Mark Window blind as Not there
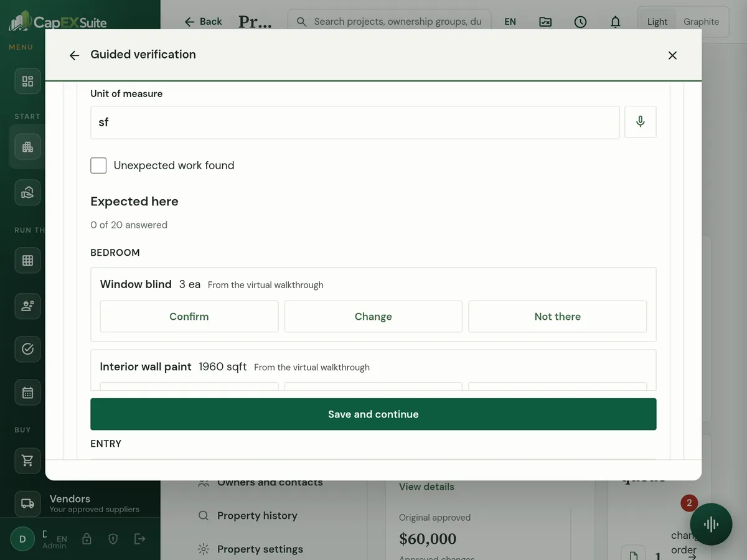This screenshot has width=747, height=560. (558, 317)
